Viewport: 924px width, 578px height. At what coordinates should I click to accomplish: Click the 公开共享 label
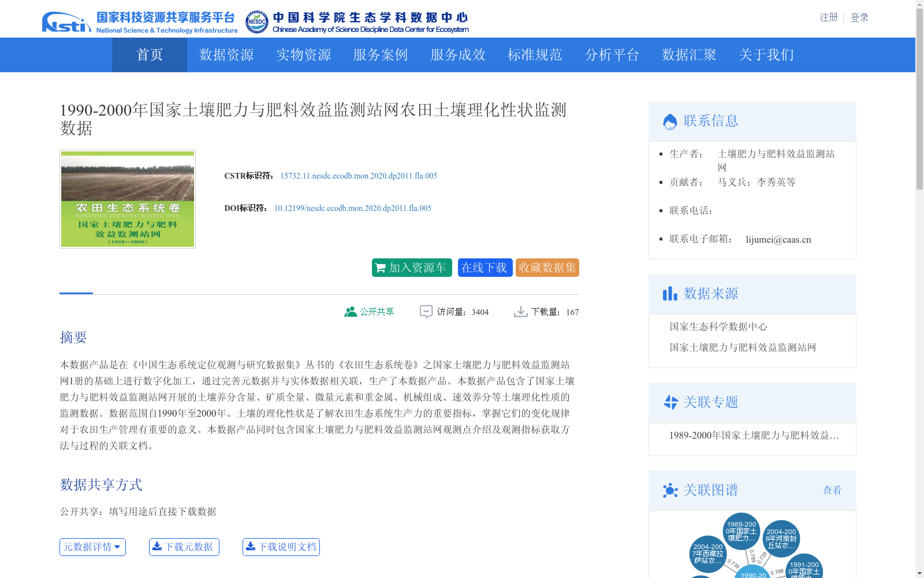(x=377, y=312)
